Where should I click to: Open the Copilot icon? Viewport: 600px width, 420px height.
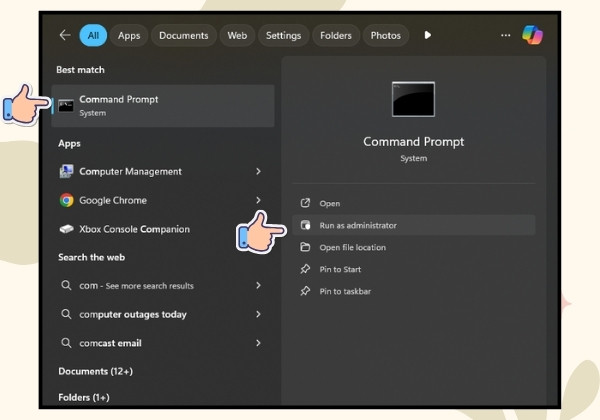click(x=532, y=35)
